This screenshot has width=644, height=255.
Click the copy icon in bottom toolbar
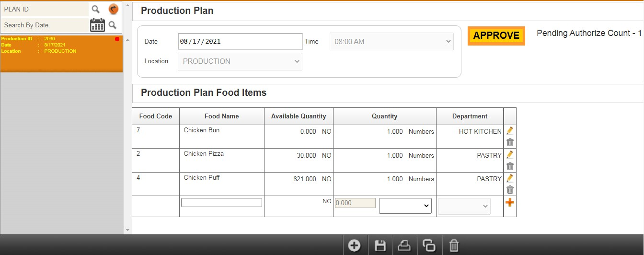[429, 246]
